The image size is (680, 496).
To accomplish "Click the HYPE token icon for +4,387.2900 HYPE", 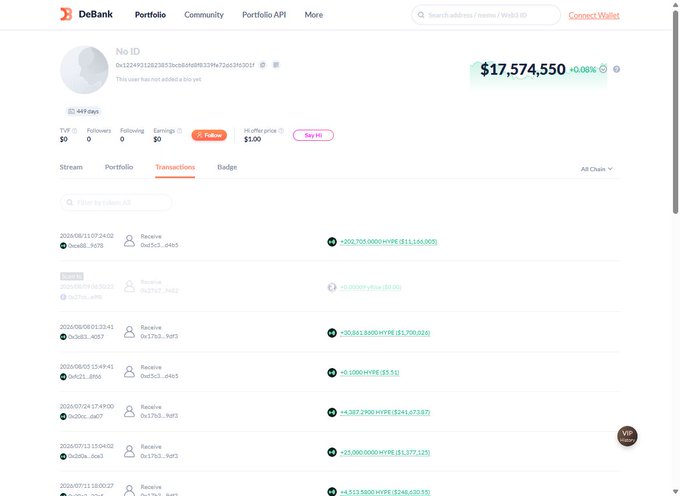I will click(332, 412).
